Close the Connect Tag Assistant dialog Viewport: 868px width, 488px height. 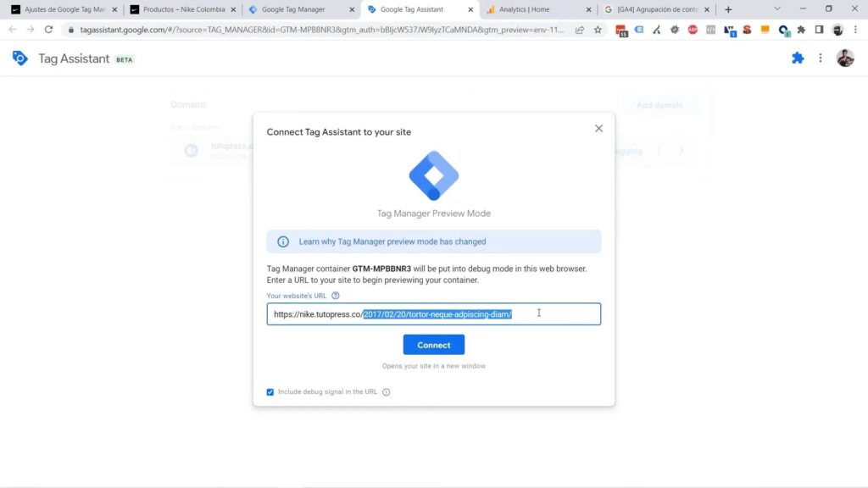click(598, 129)
